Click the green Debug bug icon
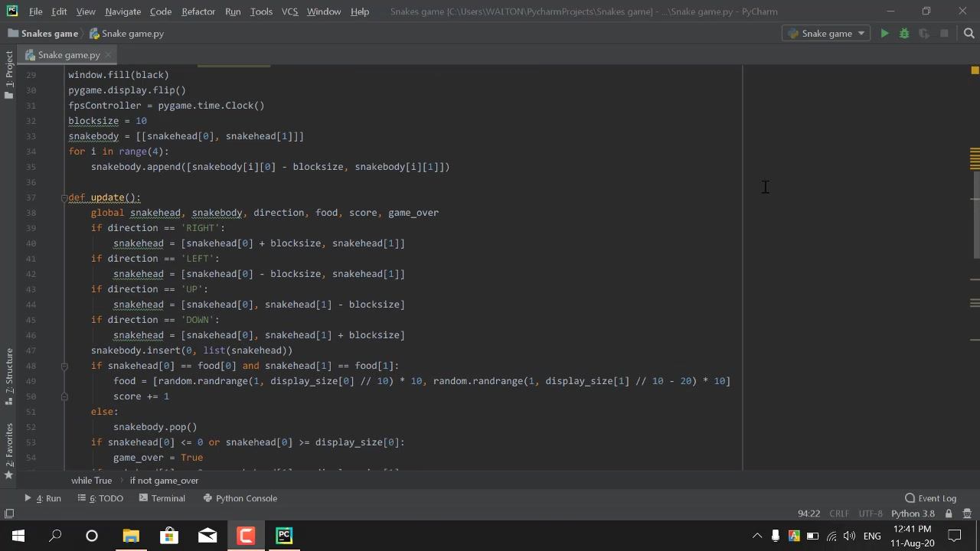 click(x=904, y=34)
